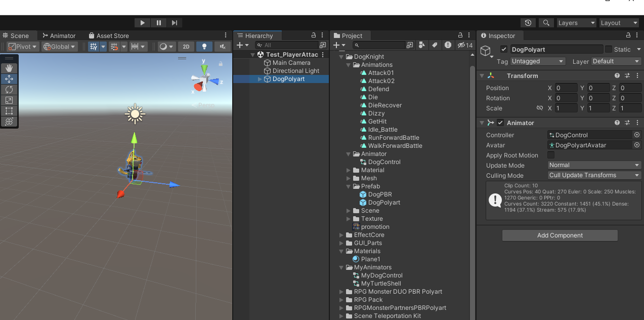The image size is (644, 320).
Task: Open the Undo History icon
Action: (x=528, y=23)
